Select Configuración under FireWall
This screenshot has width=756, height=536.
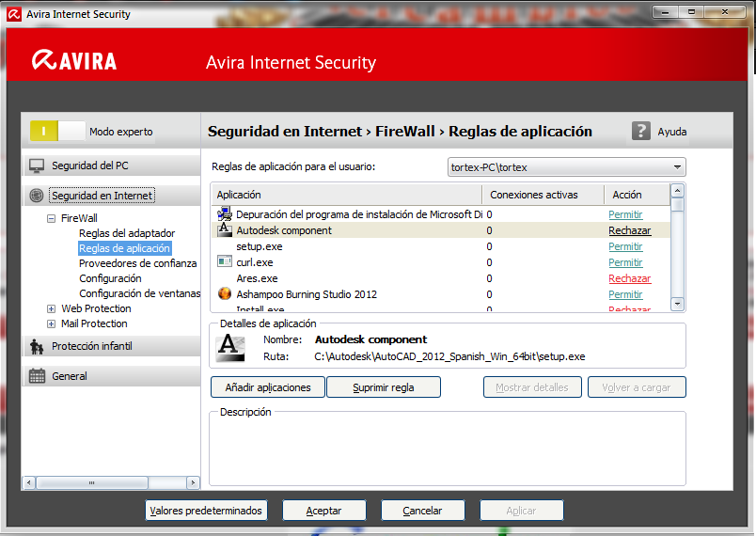click(110, 278)
